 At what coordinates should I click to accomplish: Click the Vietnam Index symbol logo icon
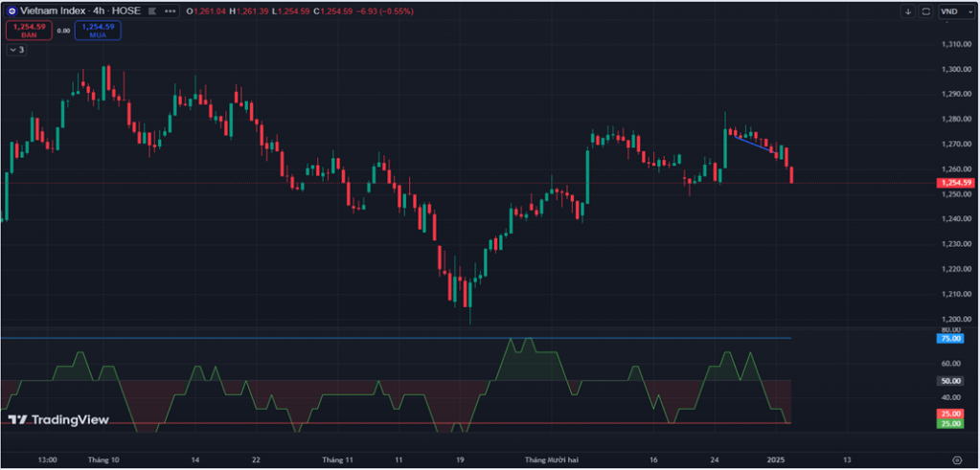[11, 11]
